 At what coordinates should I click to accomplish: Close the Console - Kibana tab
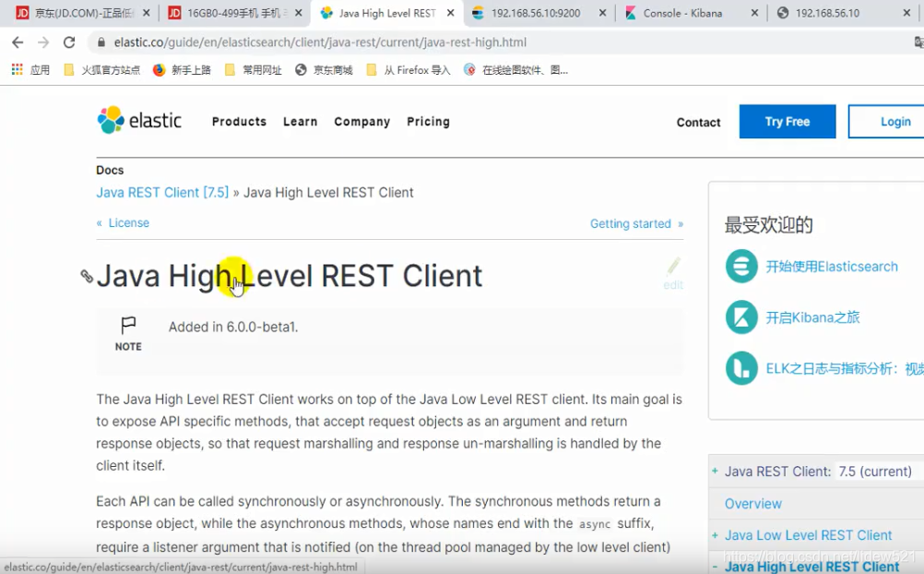[x=754, y=12]
